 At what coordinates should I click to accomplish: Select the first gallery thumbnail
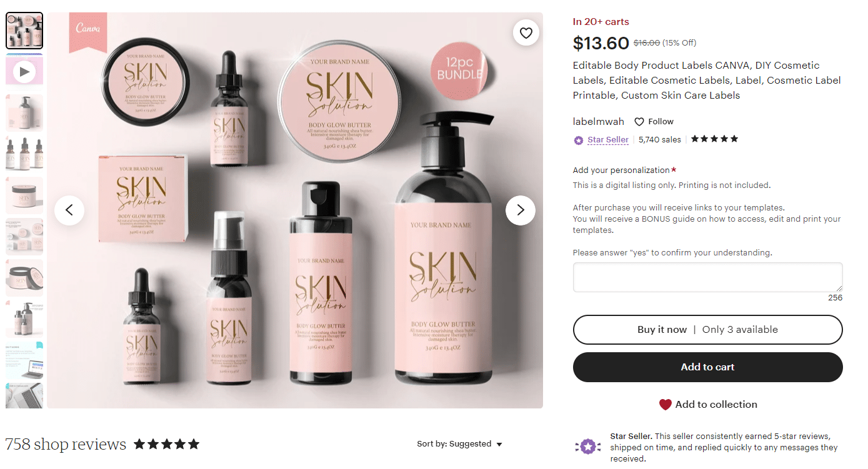[x=24, y=31]
